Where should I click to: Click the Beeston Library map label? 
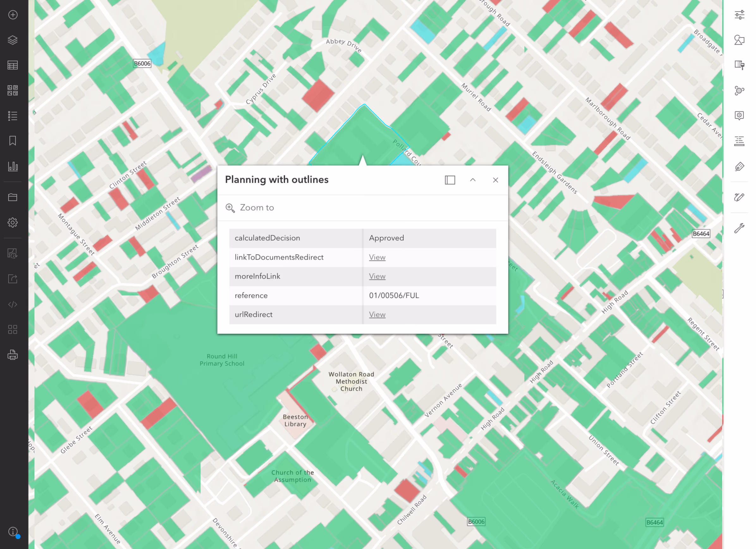[295, 421]
